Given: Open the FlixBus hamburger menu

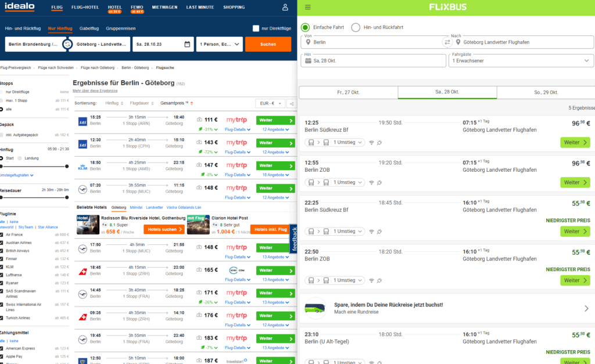Looking at the screenshot, I should pyautogui.click(x=308, y=7).
